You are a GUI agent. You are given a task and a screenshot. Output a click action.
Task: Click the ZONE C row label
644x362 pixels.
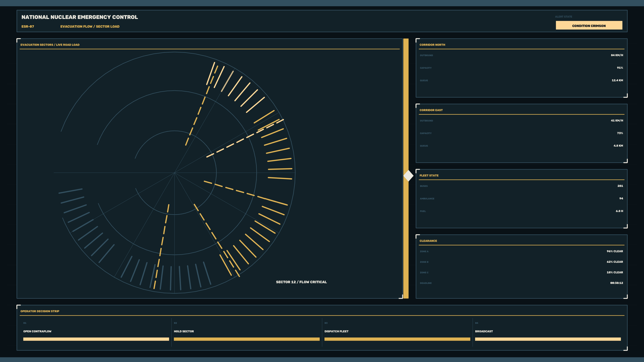[424, 273]
